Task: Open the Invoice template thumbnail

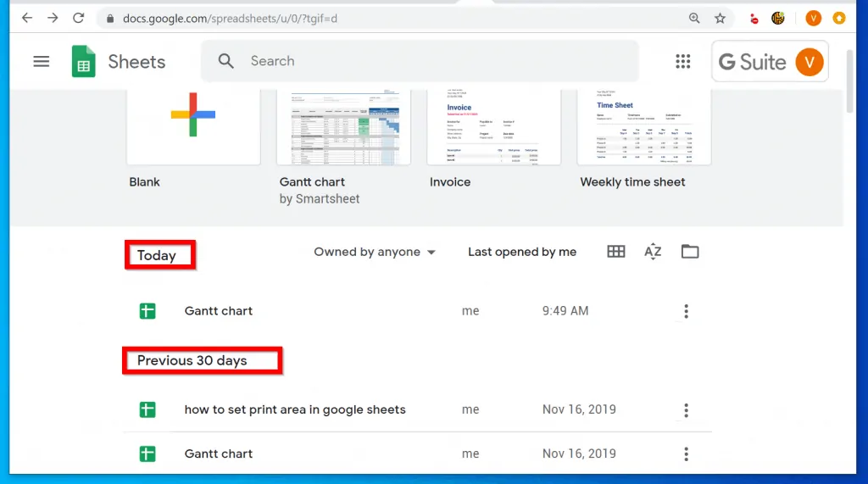Action: coord(494,127)
